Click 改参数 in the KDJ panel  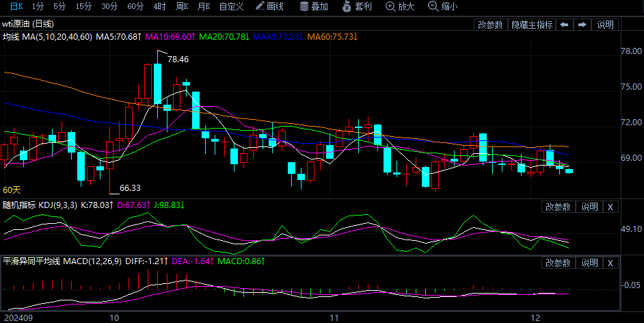point(557,207)
